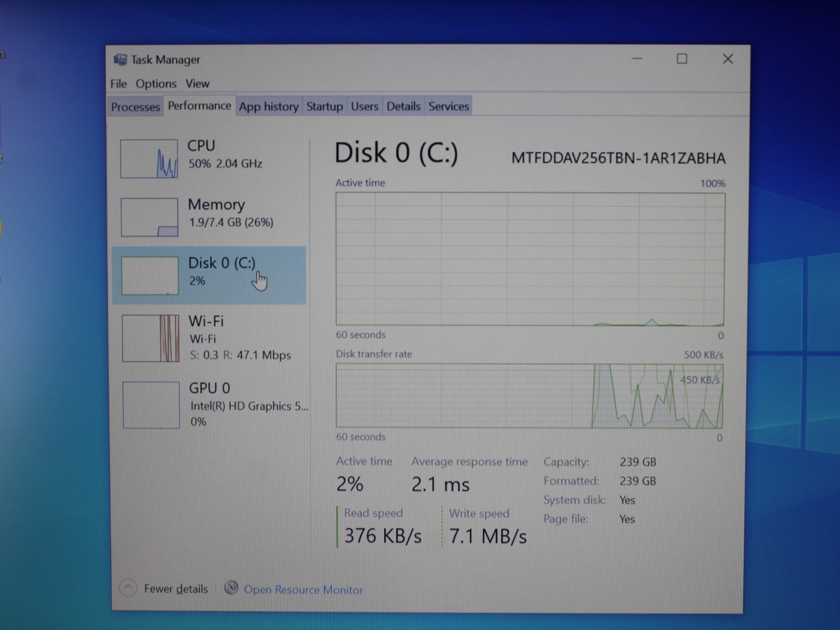Select the GPU 0 mini graph
This screenshot has width=840, height=630.
(x=151, y=405)
